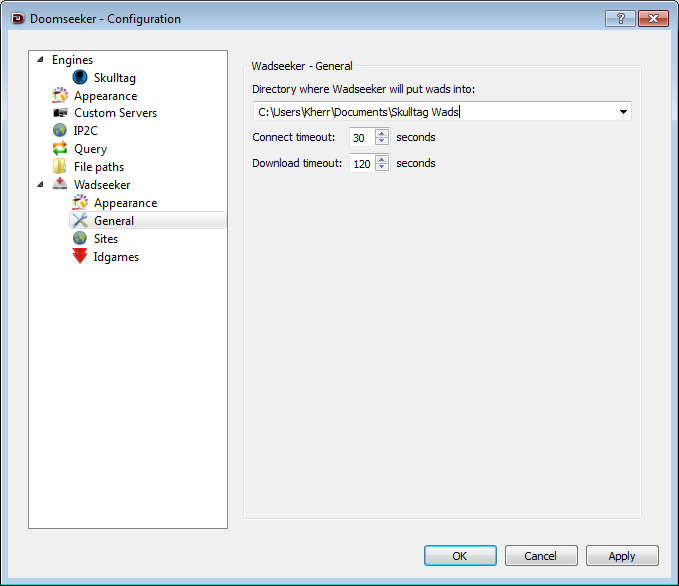Click the IP2C globe icon

coord(60,131)
